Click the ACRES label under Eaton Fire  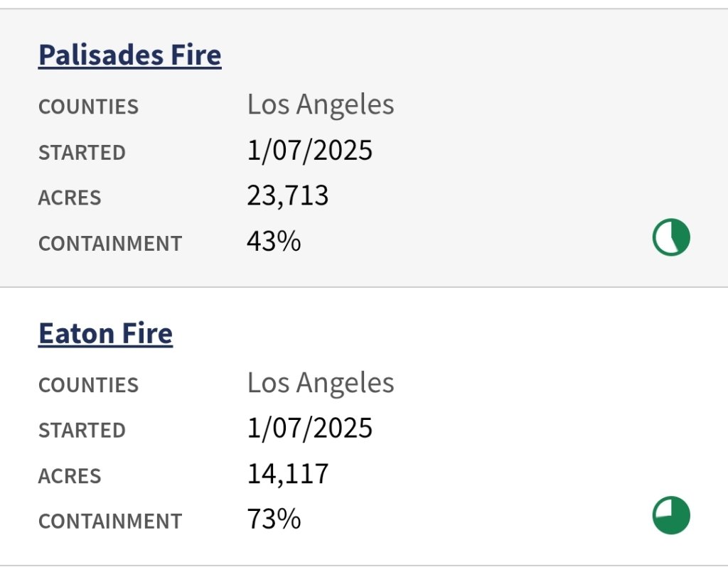[x=70, y=476]
